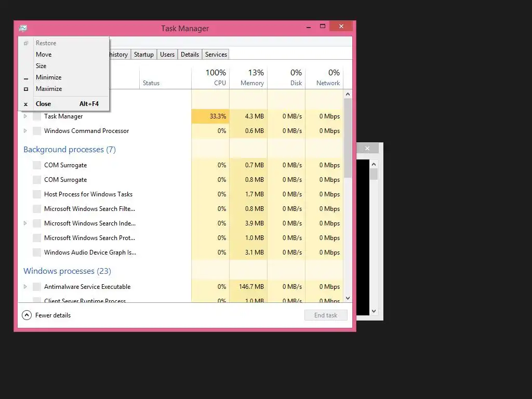Click the Windows Command Processor row icon
532x399 pixels.
tap(37, 131)
